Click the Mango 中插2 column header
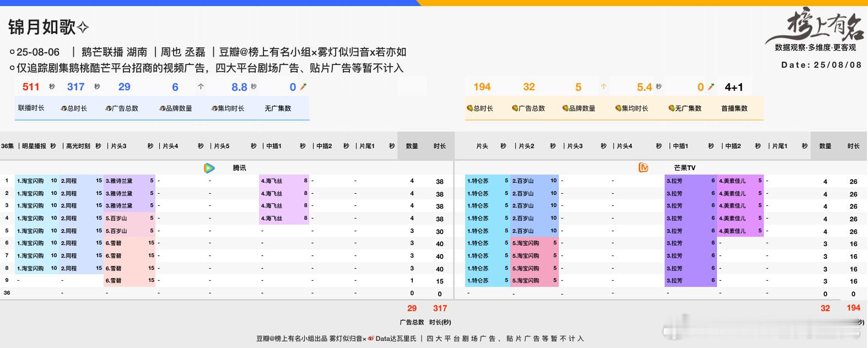 [x=733, y=146]
